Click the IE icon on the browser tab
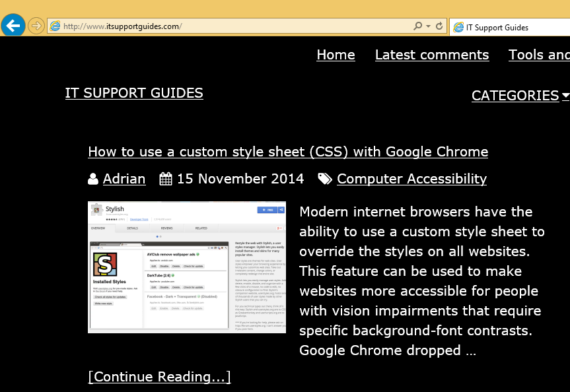This screenshot has height=392, width=570. pyautogui.click(x=458, y=27)
